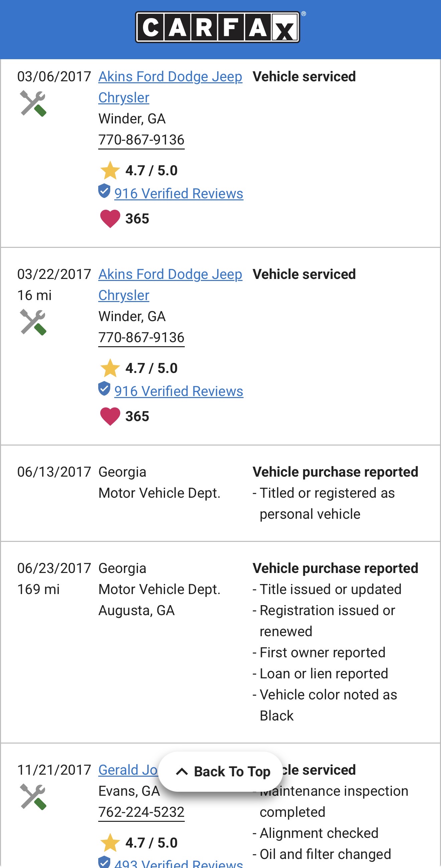Image resolution: width=441 pixels, height=868 pixels.
Task: Click the service wrench icon for 11/21/2017
Action: pos(33,796)
